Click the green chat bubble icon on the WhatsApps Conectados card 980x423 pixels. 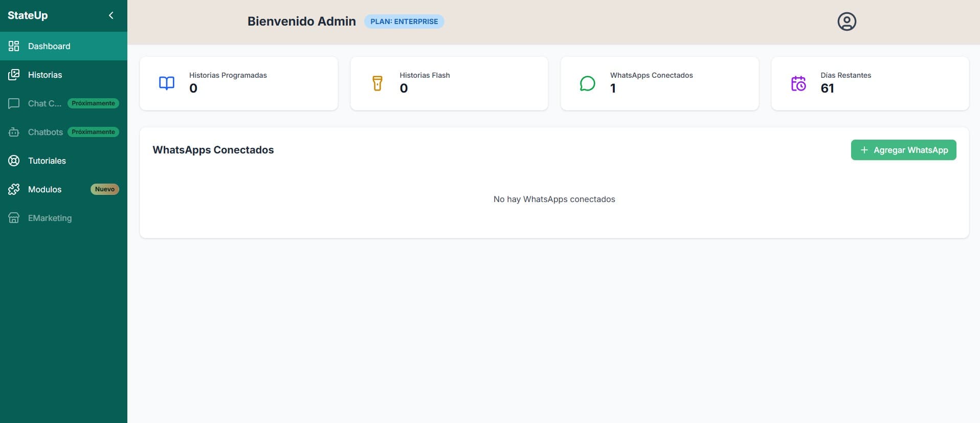coord(588,83)
